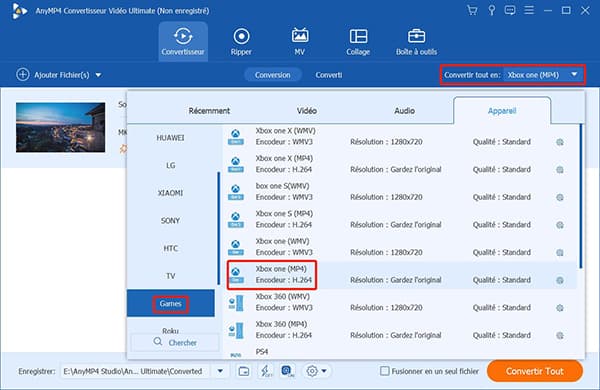This screenshot has height=390, width=600.
Task: Click box one S(WMV) device icon
Action: click(x=236, y=192)
